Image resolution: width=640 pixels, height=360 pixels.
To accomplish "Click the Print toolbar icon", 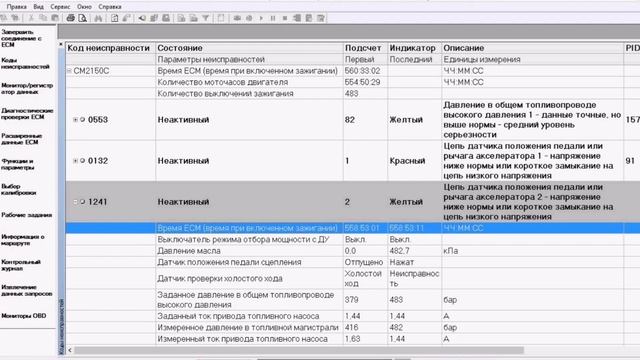I will [x=70, y=18].
